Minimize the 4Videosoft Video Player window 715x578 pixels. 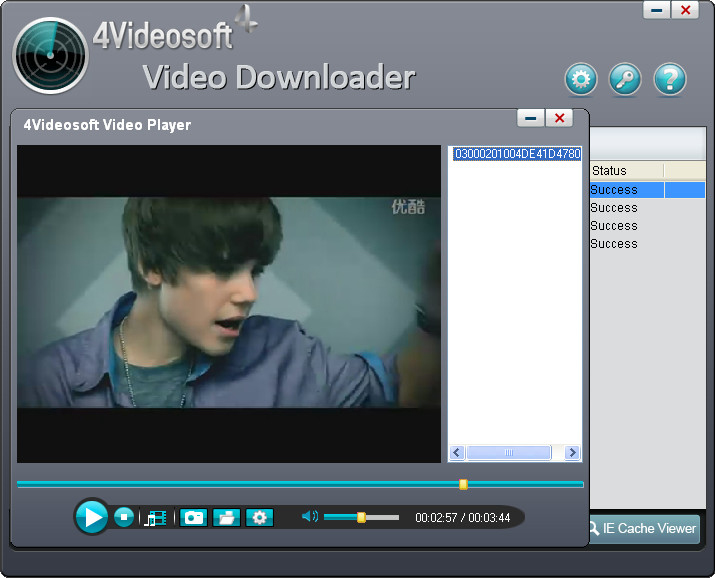pos(530,118)
